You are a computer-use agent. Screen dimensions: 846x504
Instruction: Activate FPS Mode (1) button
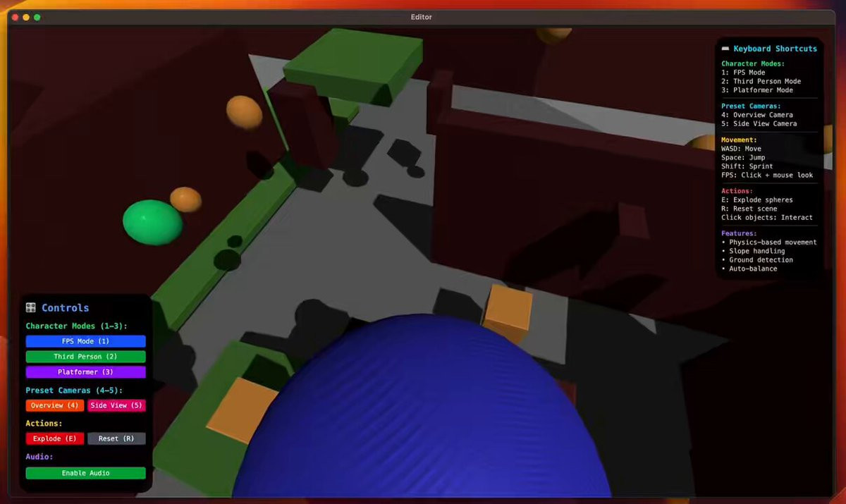(85, 341)
